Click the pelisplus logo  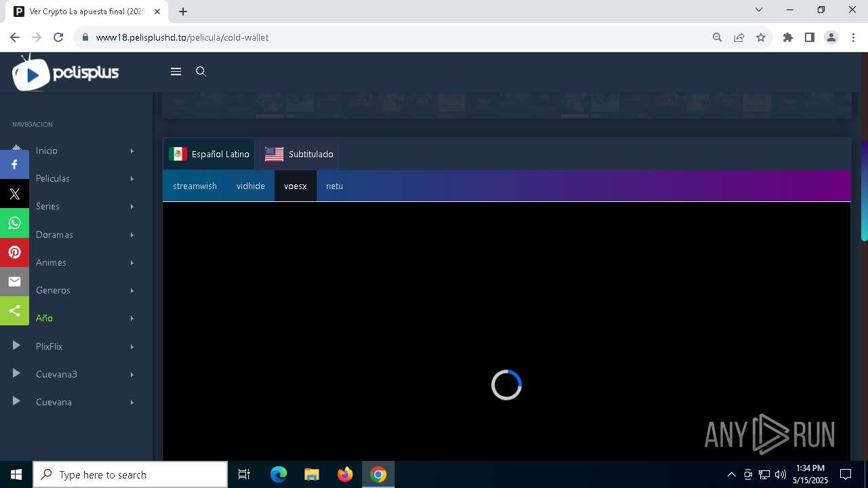click(x=66, y=72)
